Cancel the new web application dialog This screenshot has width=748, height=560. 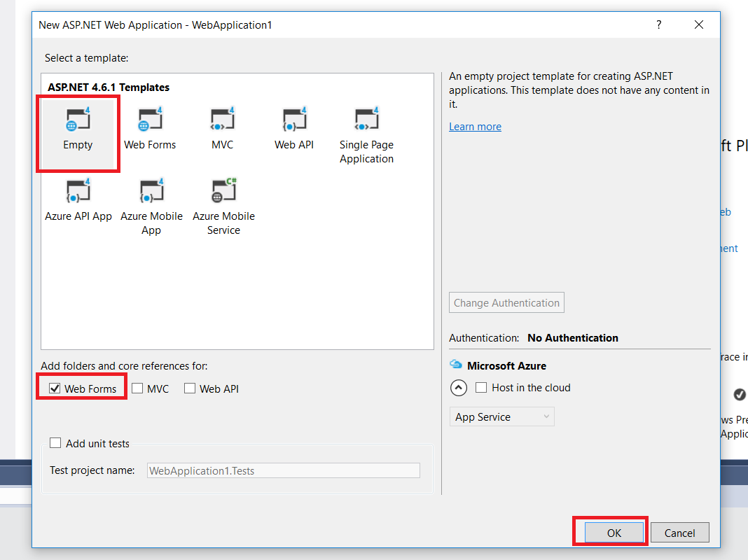point(680,533)
